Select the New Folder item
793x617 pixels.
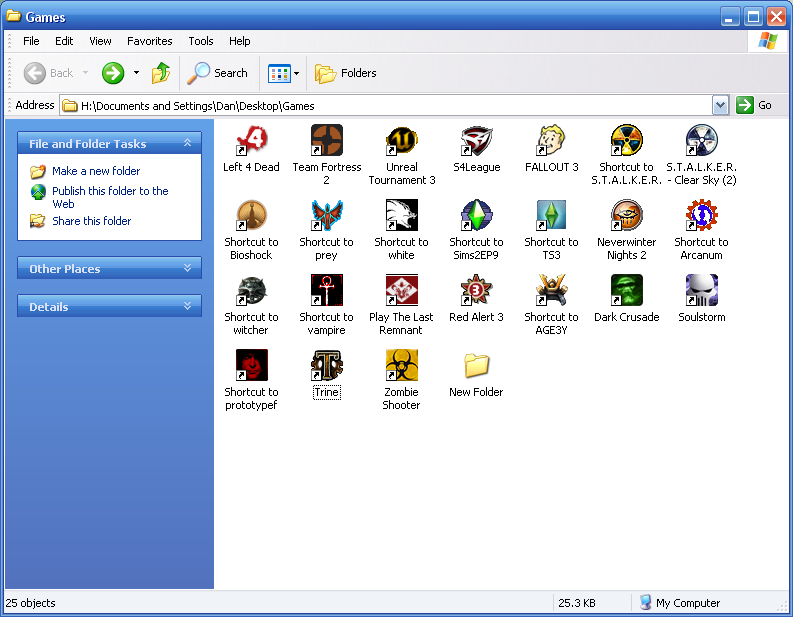tap(476, 366)
